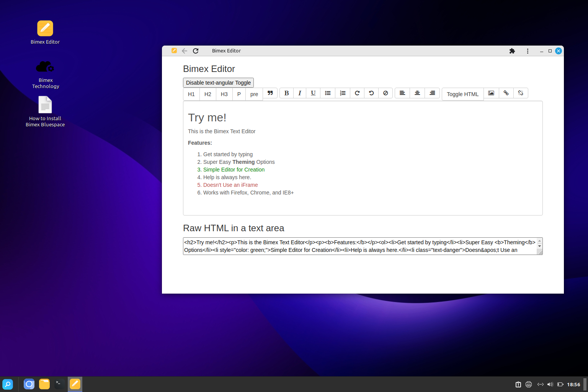Launch the web browser from taskbar
The height and width of the screenshot is (392, 588).
point(29,384)
